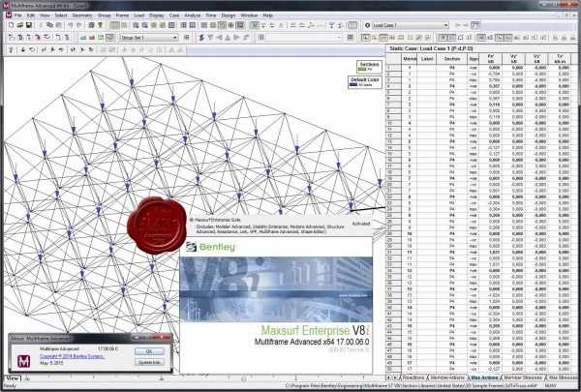Copy selection with the toolbar icon
The height and width of the screenshot is (392, 581).
[49, 25]
